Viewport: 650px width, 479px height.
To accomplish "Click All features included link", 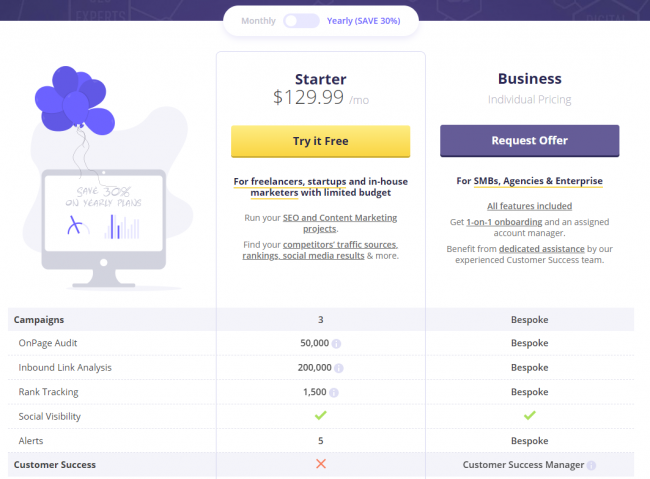I will point(529,206).
